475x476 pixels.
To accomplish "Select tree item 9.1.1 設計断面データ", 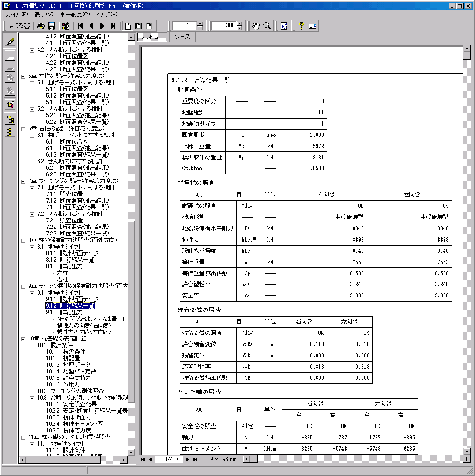I will tap(72, 299).
